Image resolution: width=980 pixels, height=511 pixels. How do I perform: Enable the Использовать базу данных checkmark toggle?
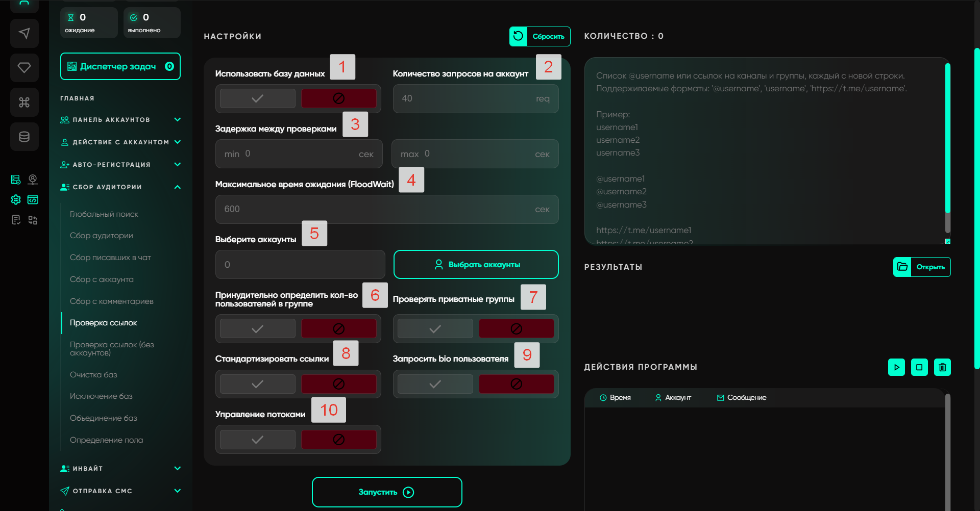click(x=258, y=98)
